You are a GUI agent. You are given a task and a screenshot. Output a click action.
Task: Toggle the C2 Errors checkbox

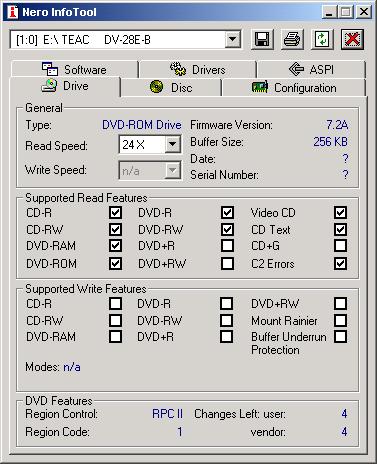pos(340,263)
